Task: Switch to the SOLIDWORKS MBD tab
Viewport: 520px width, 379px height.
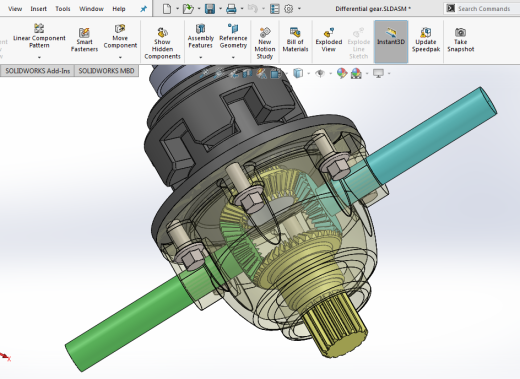Action: point(106,71)
